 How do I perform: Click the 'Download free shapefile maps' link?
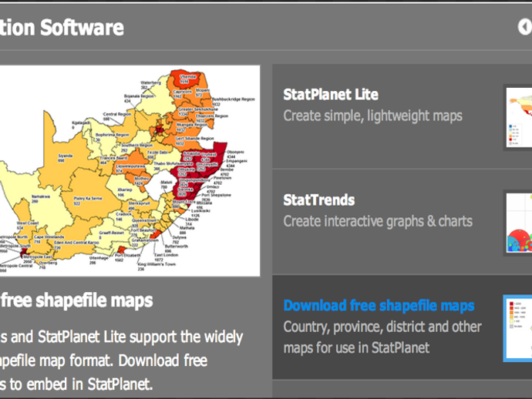pos(379,306)
